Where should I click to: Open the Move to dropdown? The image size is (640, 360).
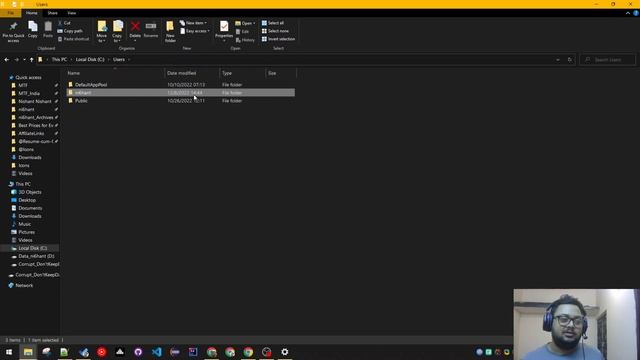[x=102, y=31]
